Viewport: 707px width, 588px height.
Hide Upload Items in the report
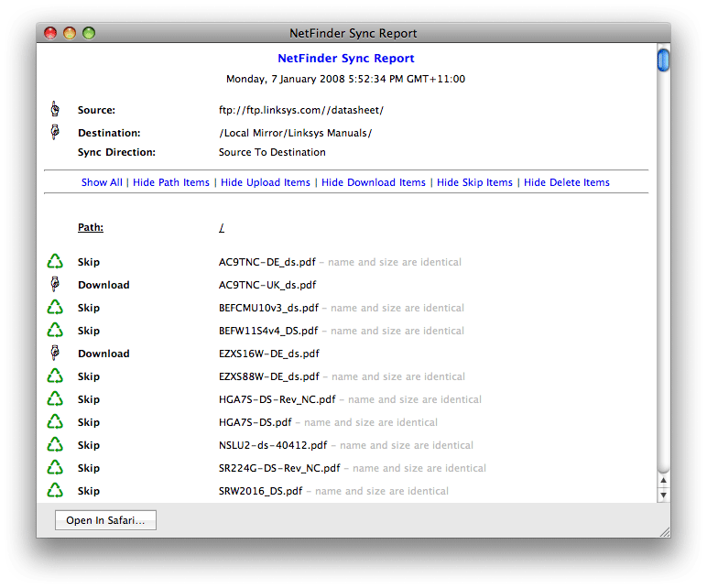coord(266,182)
